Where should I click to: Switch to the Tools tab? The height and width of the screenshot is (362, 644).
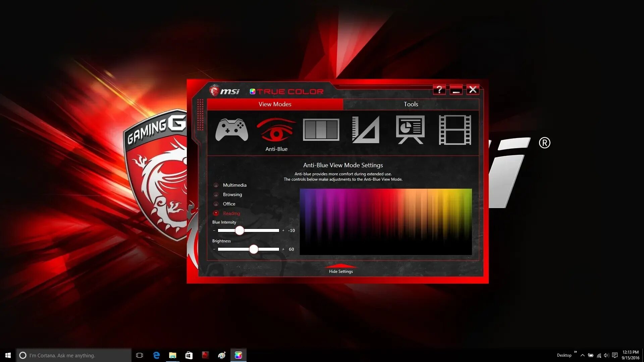pyautogui.click(x=411, y=104)
